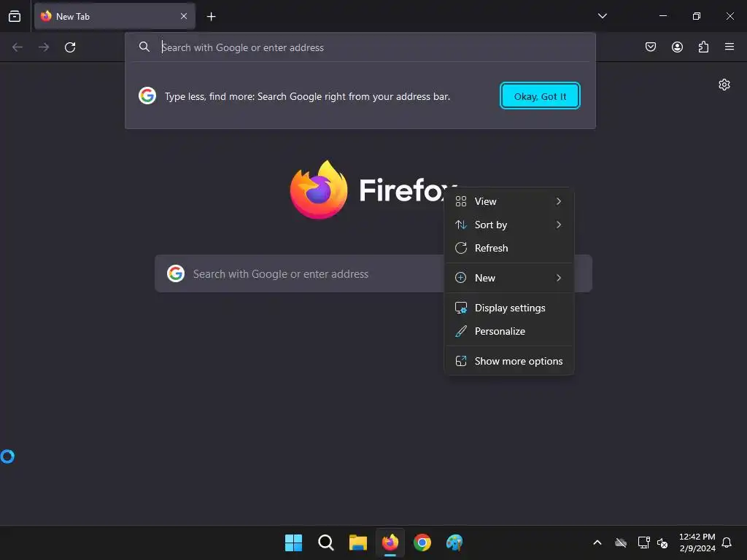The image size is (747, 560).
Task: Open the Sort by submenu
Action: click(508, 225)
